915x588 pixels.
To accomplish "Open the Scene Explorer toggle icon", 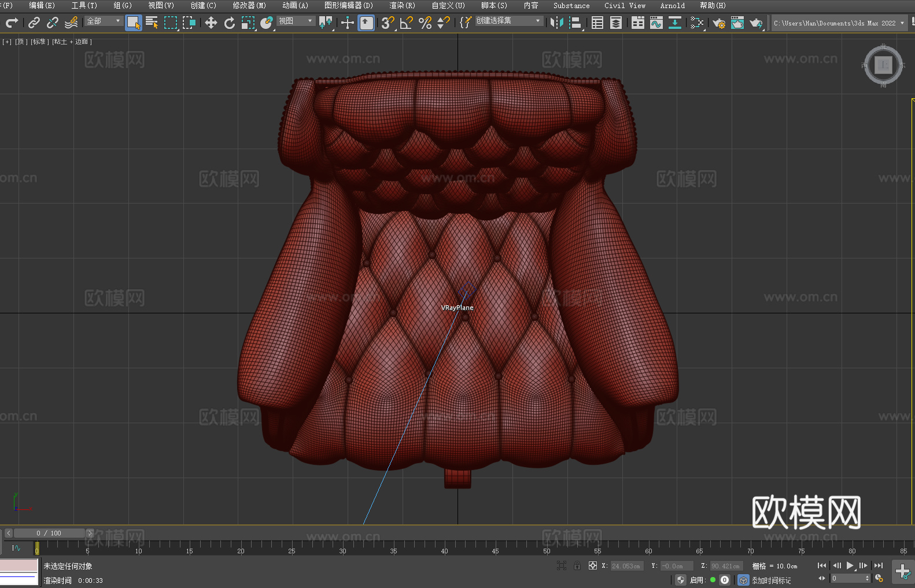I will click(x=597, y=23).
